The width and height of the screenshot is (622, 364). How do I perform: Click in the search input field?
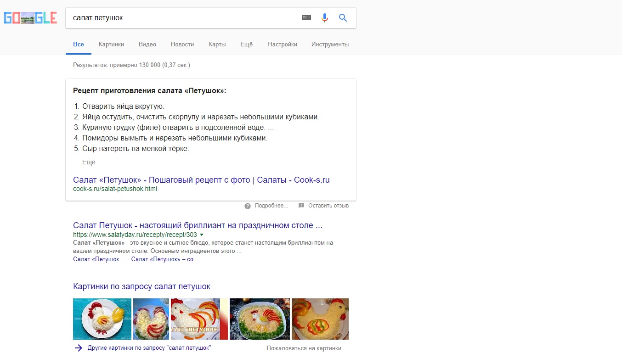click(184, 18)
